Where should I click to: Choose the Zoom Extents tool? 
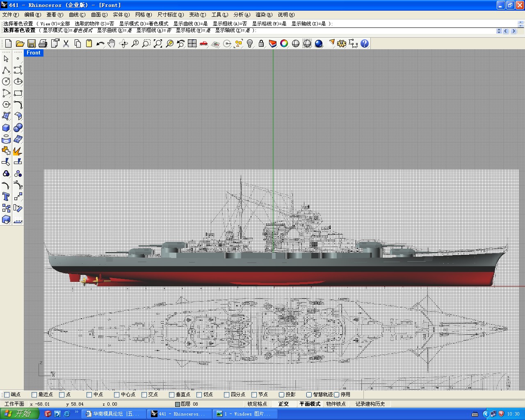tap(158, 43)
